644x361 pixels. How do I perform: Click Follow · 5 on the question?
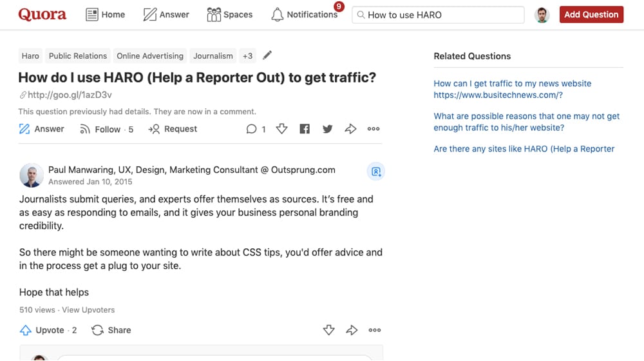pos(106,129)
